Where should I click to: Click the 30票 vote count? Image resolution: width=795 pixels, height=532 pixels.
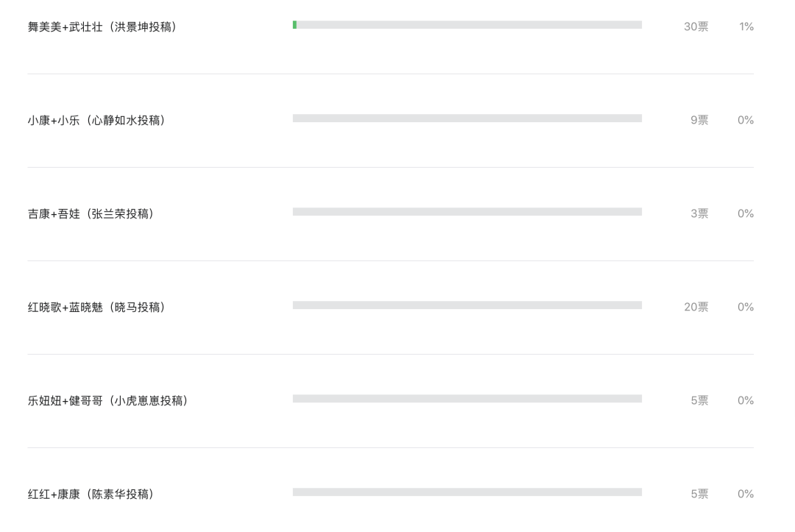[x=696, y=26]
